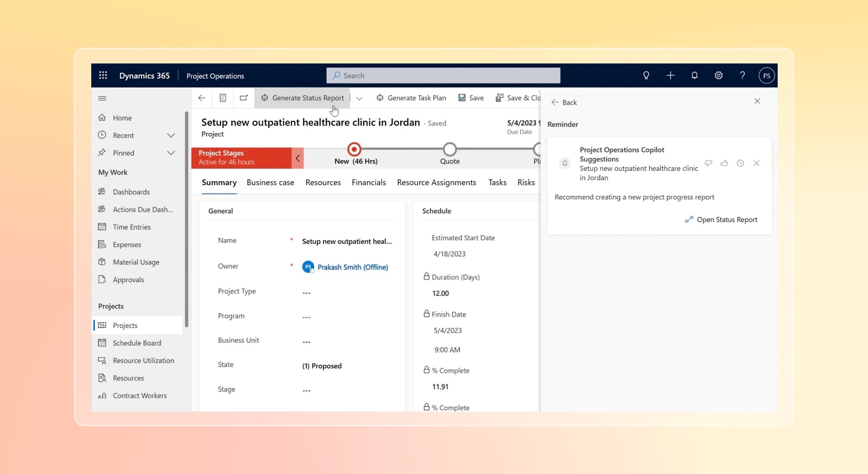
Task: Give a thumbs down on the Copilot suggestion
Action: (x=708, y=163)
